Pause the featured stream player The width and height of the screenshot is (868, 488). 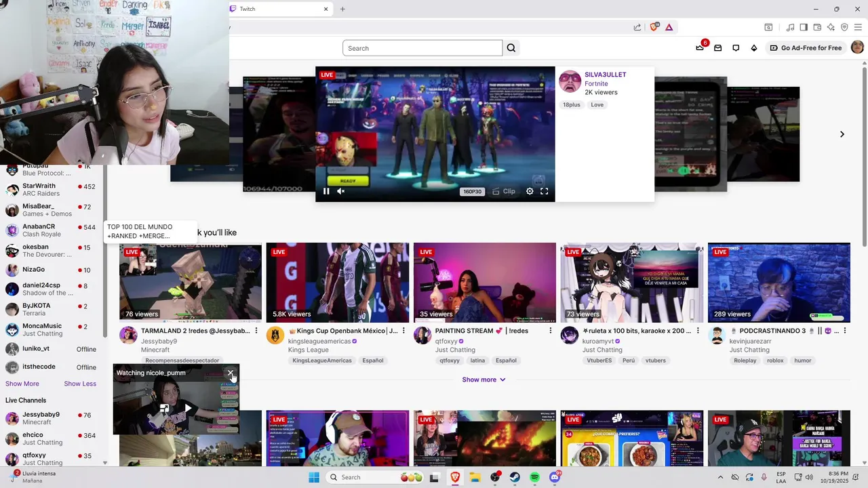[x=326, y=191]
